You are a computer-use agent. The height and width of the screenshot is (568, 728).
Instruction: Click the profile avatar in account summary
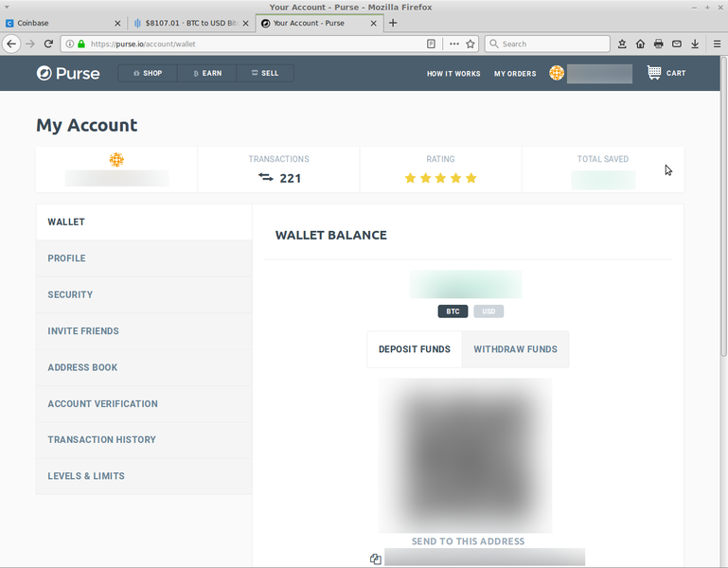point(116,160)
